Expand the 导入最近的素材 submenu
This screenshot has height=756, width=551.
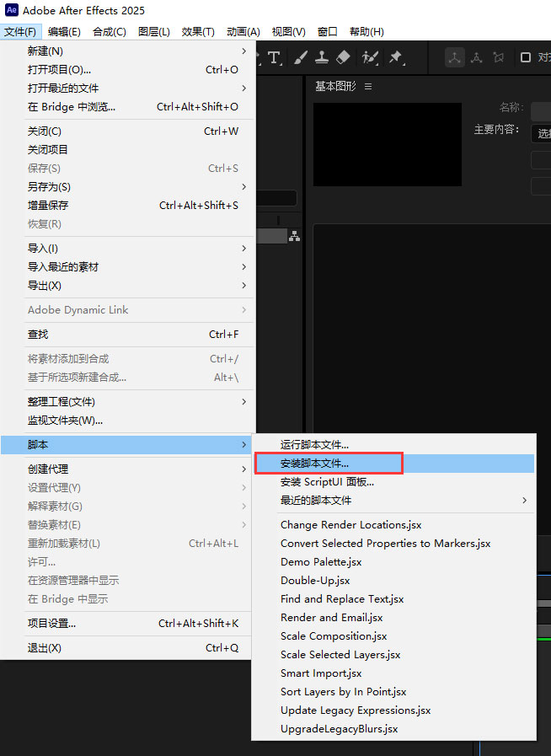tap(128, 266)
